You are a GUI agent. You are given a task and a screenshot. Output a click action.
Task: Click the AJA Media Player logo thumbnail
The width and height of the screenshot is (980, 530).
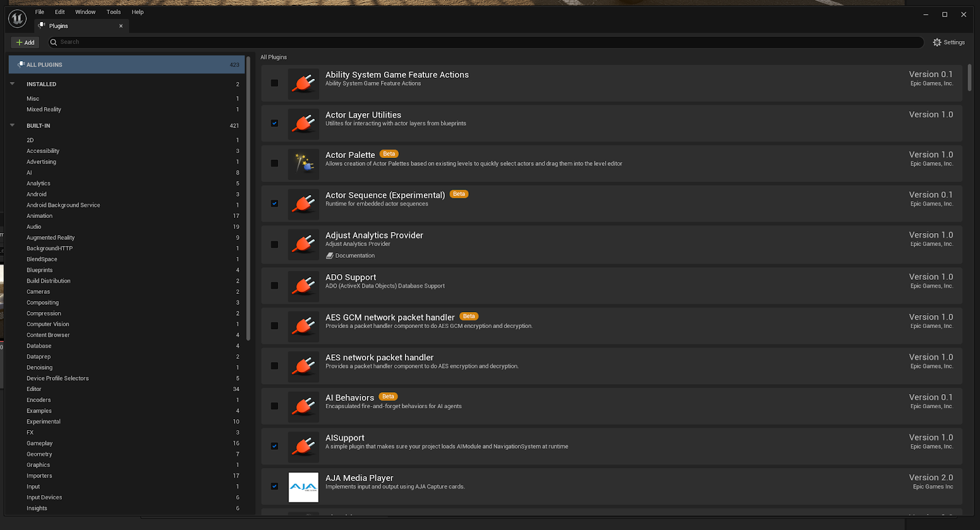[303, 487]
